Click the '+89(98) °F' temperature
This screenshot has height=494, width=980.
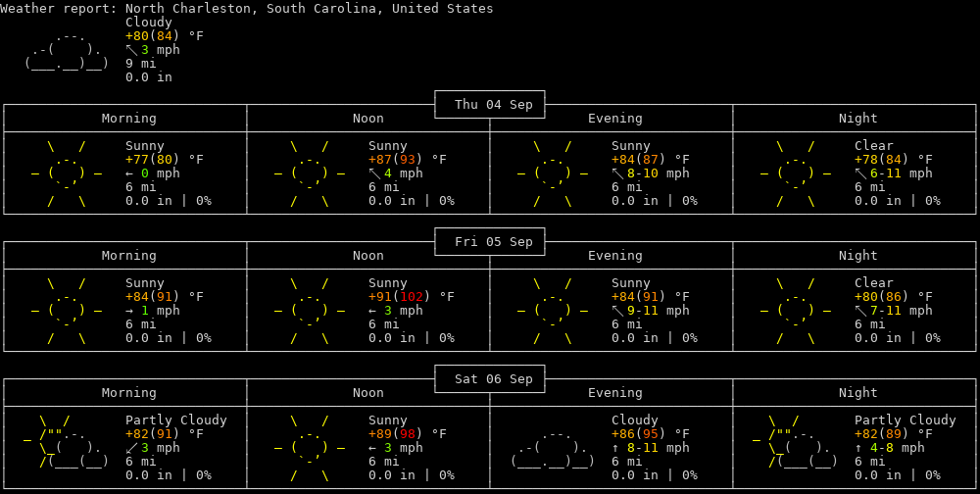408,434
